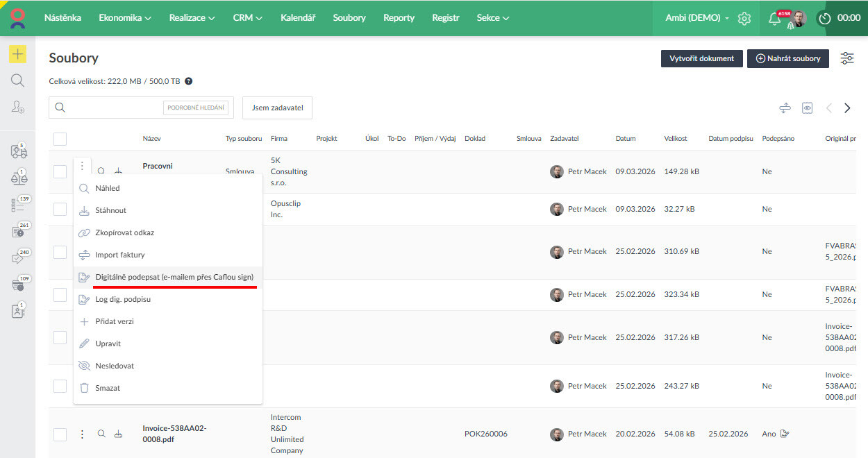Screen dimensions: 868x458
Task: Expand the CRM dropdown menu
Action: [x=248, y=18]
